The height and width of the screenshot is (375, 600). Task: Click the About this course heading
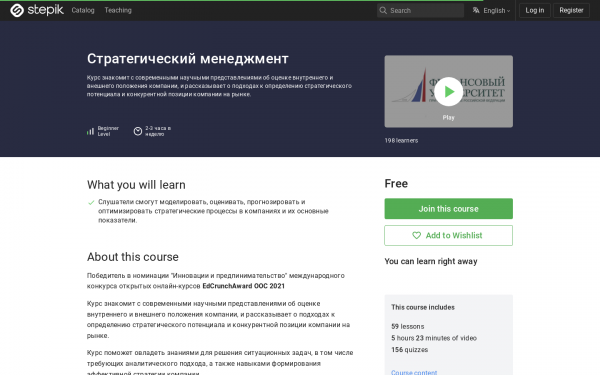(x=132, y=257)
